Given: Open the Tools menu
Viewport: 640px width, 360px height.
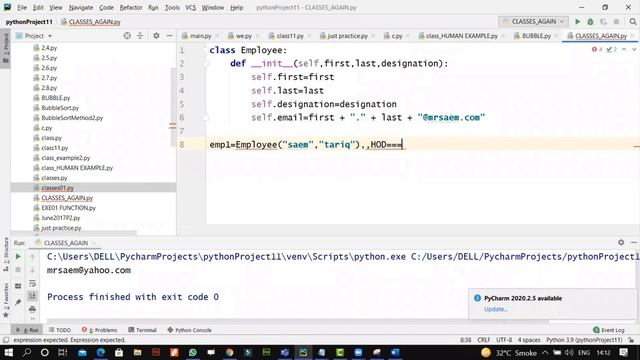Looking at the screenshot, I should pyautogui.click(x=172, y=7).
